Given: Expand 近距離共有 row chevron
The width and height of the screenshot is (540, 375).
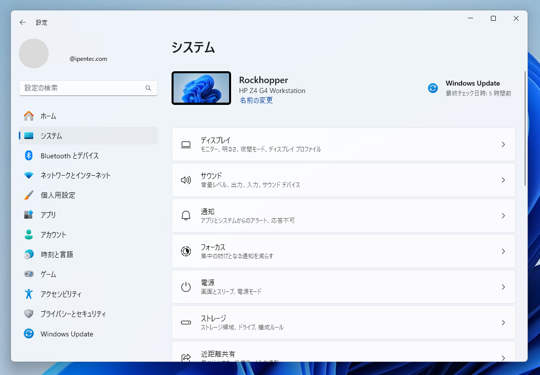Looking at the screenshot, I should tap(503, 358).
